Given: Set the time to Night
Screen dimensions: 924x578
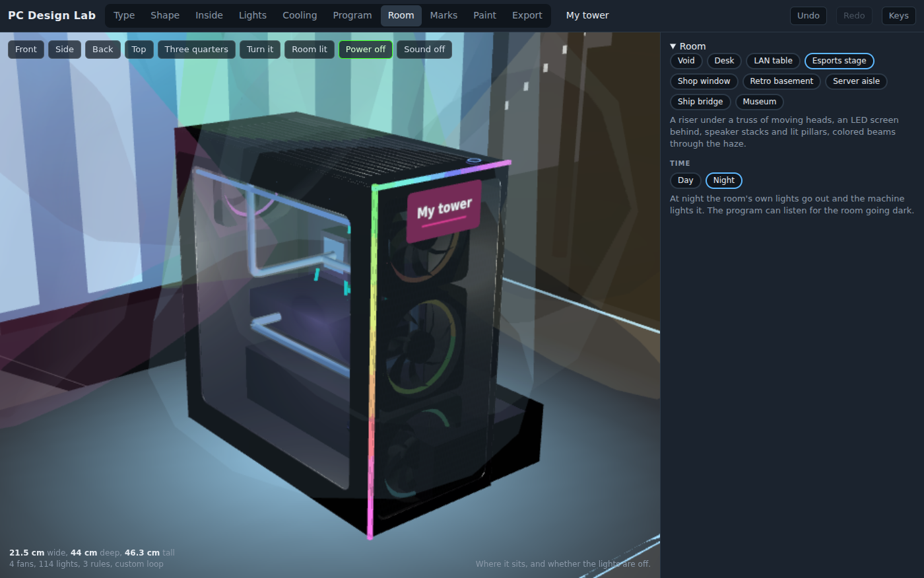Looking at the screenshot, I should tap(724, 180).
